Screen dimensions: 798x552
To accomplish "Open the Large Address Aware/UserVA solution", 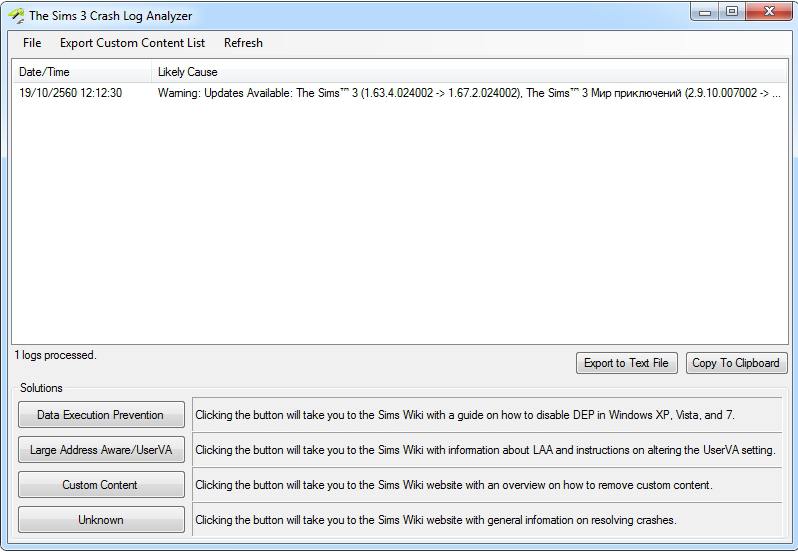I will coord(101,450).
